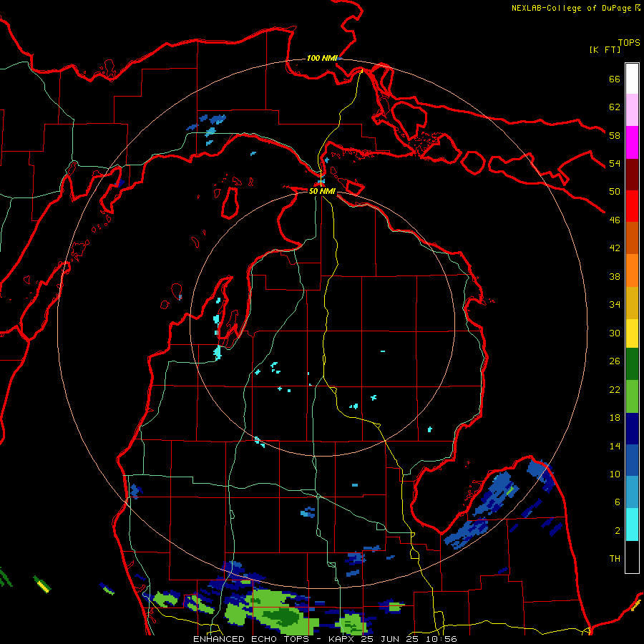Click the 50 NMI range ring label
This screenshot has width=644, height=644.
[322, 191]
